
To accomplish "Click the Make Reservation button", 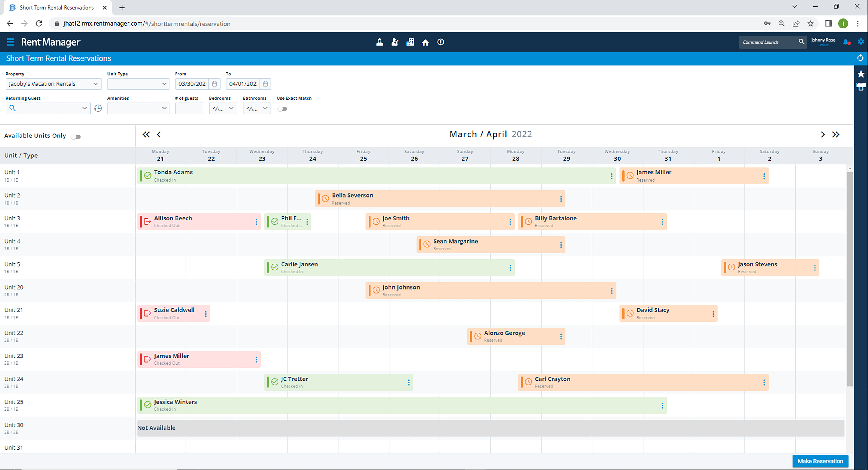I will [x=820, y=461].
